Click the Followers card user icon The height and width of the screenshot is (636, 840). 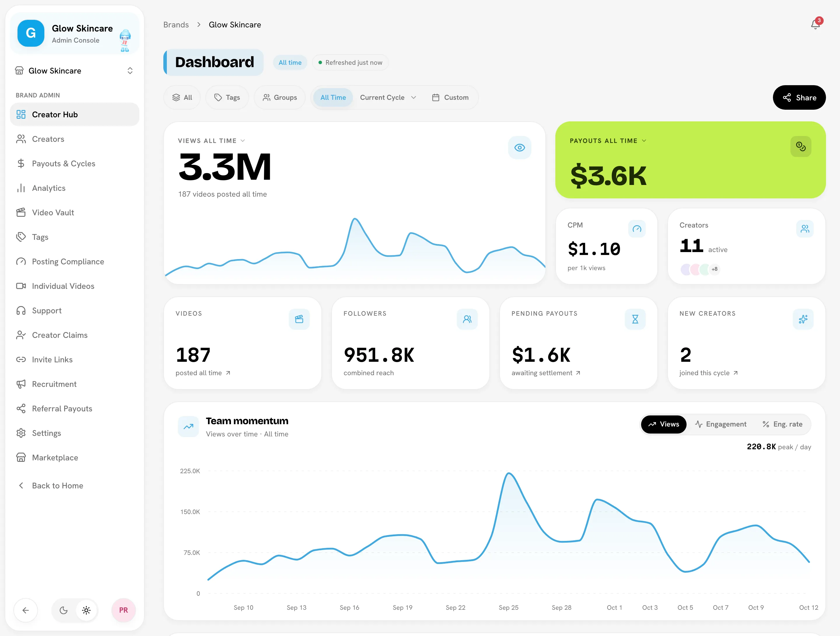pyautogui.click(x=467, y=319)
